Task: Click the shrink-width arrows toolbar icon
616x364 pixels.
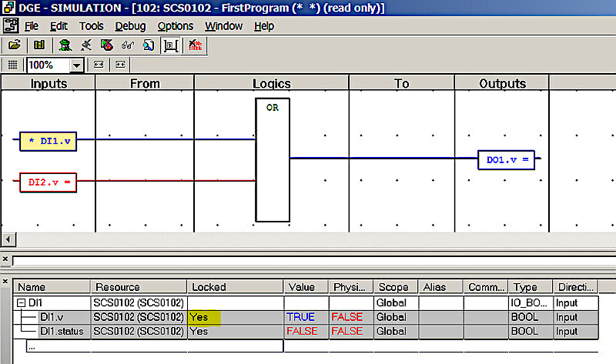Action: 120,65
